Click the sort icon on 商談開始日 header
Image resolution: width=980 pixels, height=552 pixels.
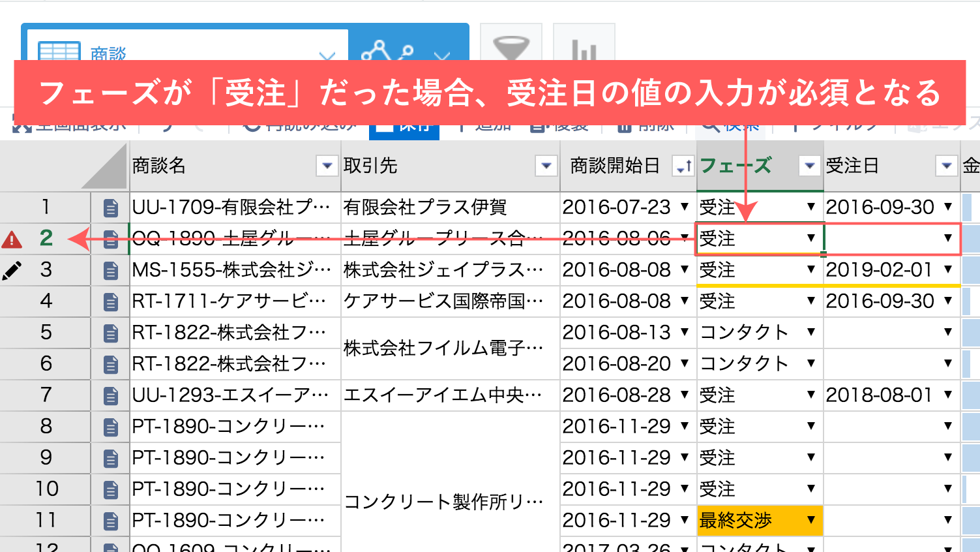(x=683, y=166)
